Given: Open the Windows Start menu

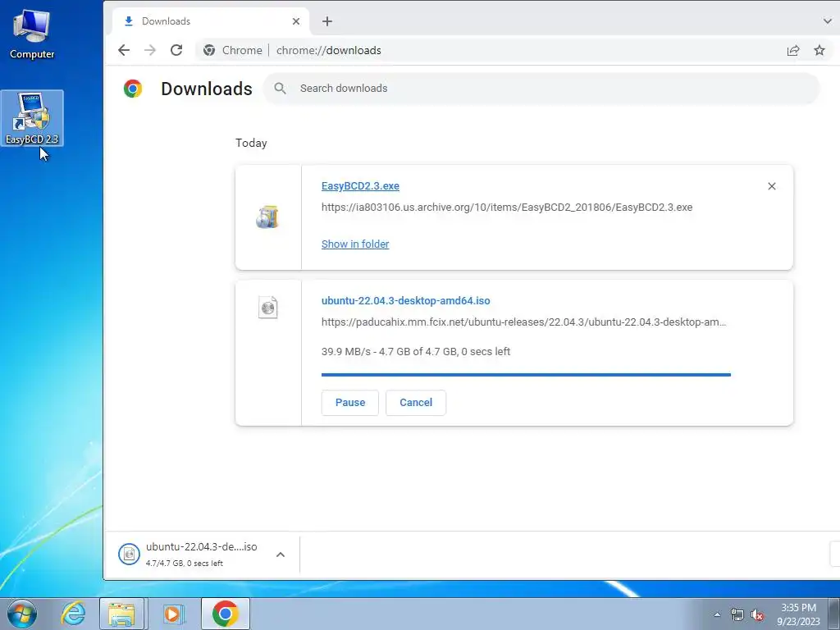Looking at the screenshot, I should tap(22, 614).
